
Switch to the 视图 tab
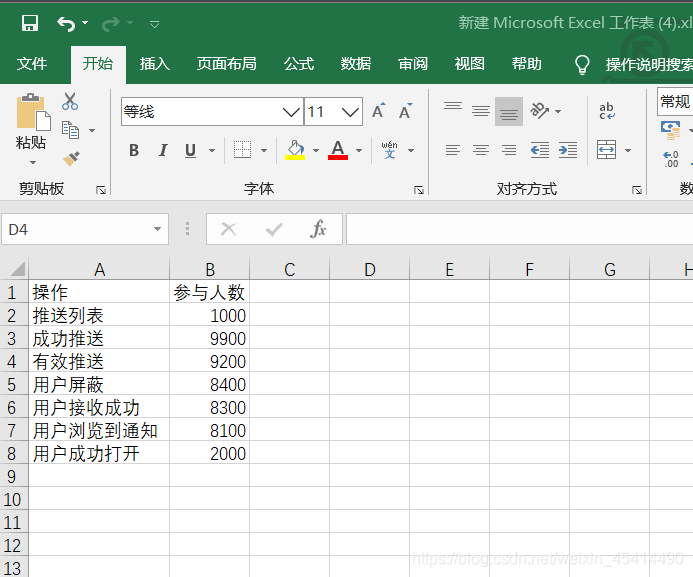[470, 64]
